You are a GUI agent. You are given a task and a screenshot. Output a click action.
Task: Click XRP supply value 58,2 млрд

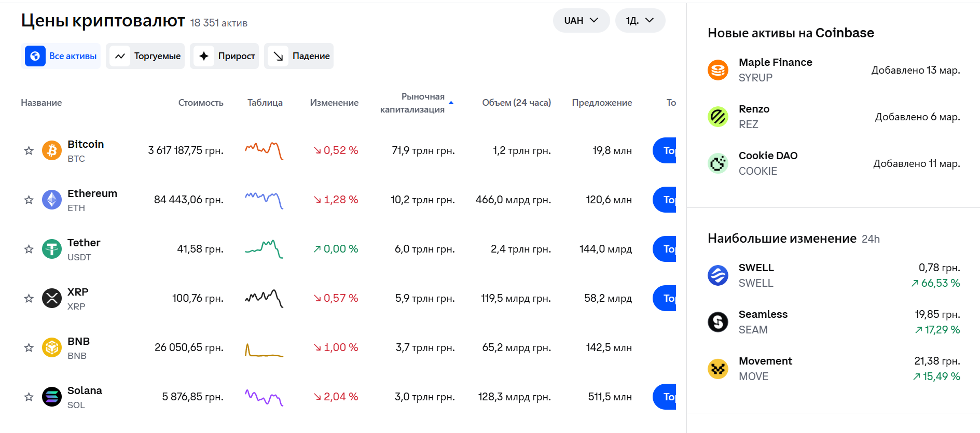(x=608, y=298)
